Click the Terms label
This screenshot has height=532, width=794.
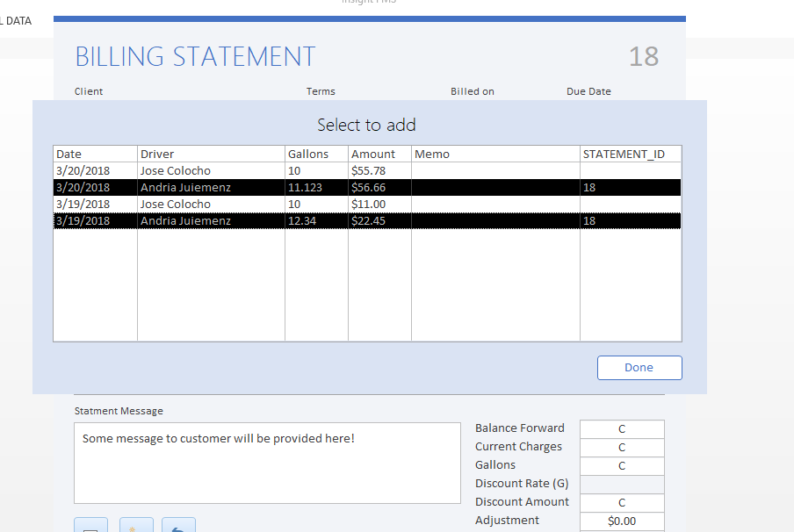[321, 91]
